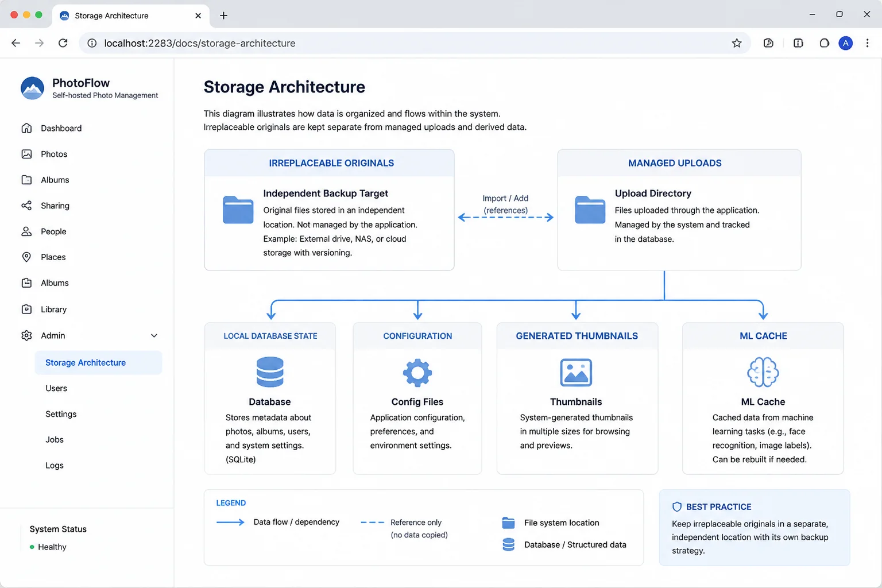Click the GENERATED THUMBNAILS header
Image resolution: width=882 pixels, height=588 pixels.
point(577,336)
